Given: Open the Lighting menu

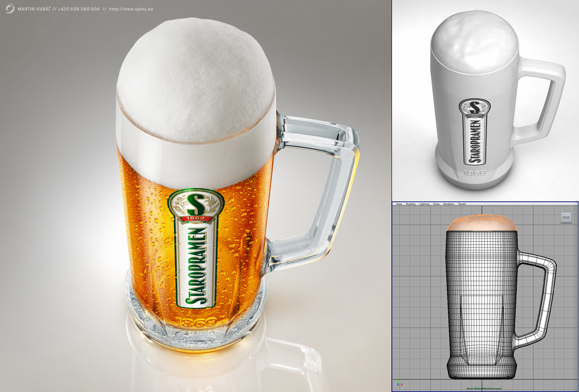Looking at the screenshot, I should tap(424, 204).
